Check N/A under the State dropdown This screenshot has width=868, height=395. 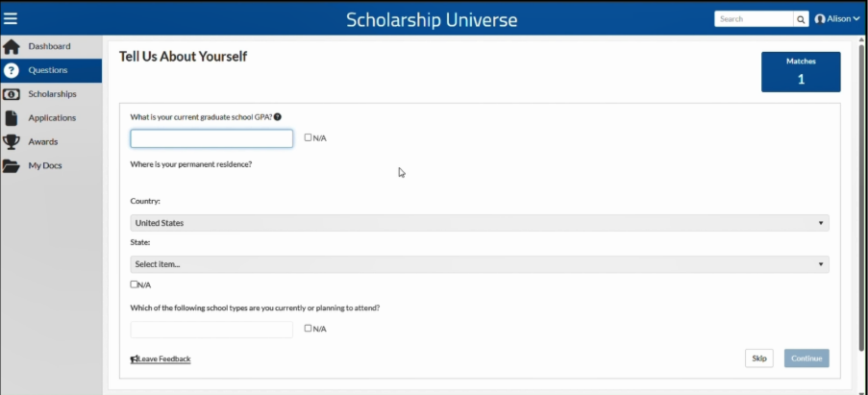pyautogui.click(x=134, y=284)
